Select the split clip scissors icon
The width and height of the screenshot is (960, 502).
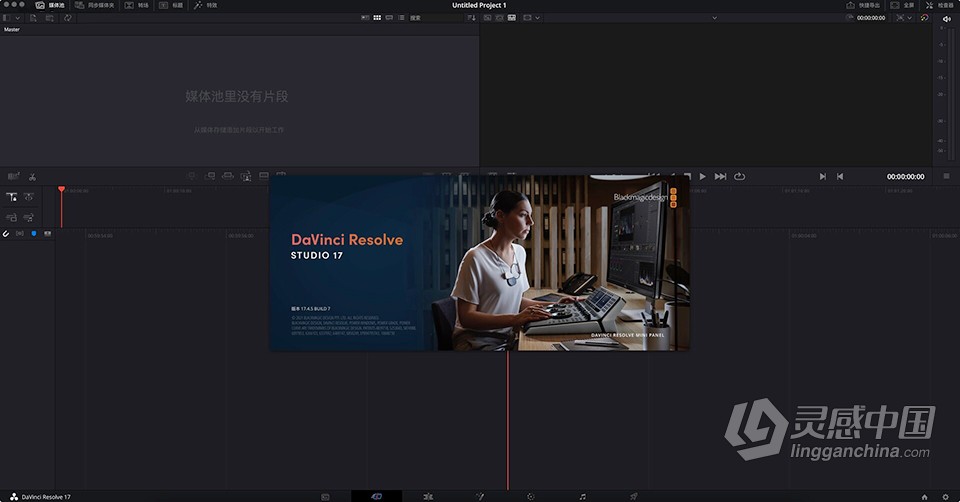click(x=32, y=177)
